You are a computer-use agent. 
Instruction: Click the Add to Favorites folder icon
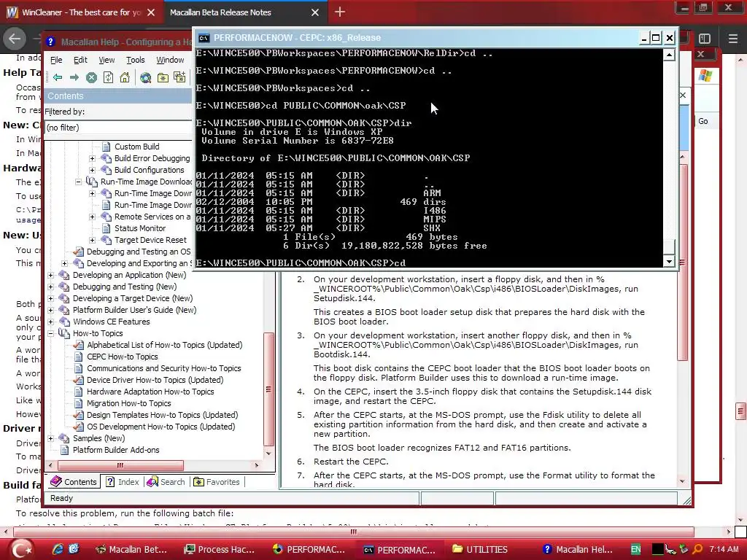(x=163, y=77)
